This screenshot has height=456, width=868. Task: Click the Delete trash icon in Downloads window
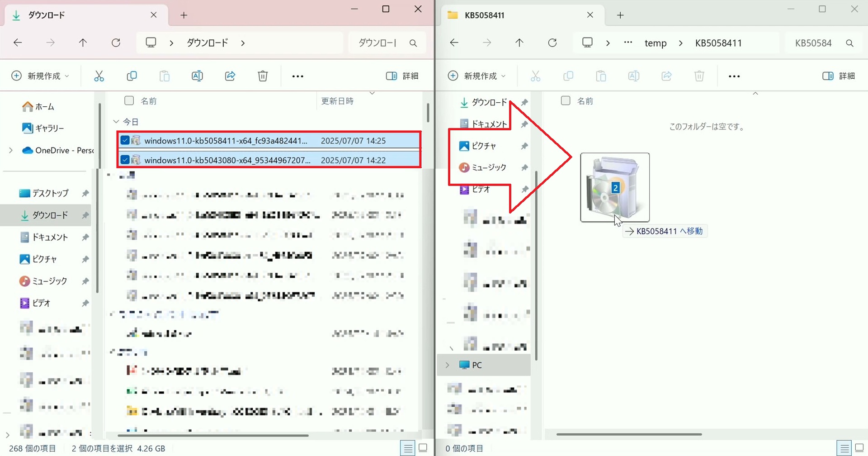tap(263, 76)
